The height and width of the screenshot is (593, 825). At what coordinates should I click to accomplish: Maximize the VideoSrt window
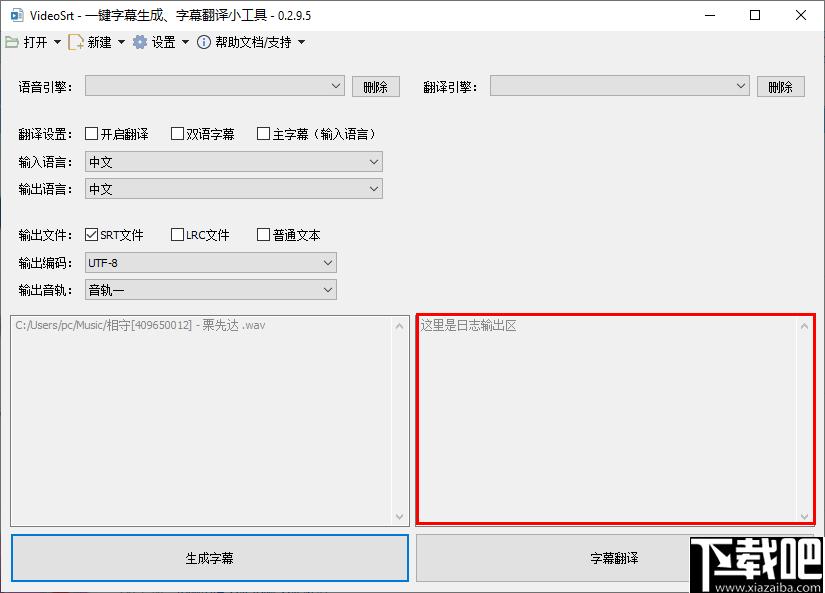pos(755,15)
